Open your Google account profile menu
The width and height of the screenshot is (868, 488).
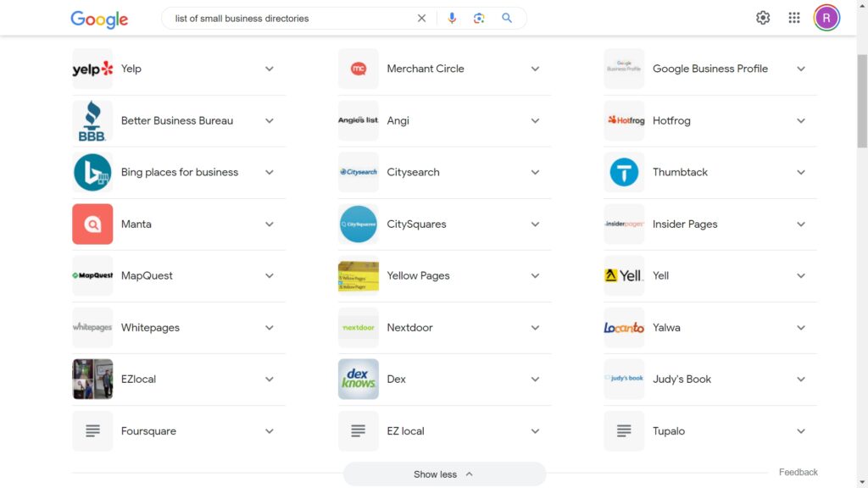(x=826, y=17)
